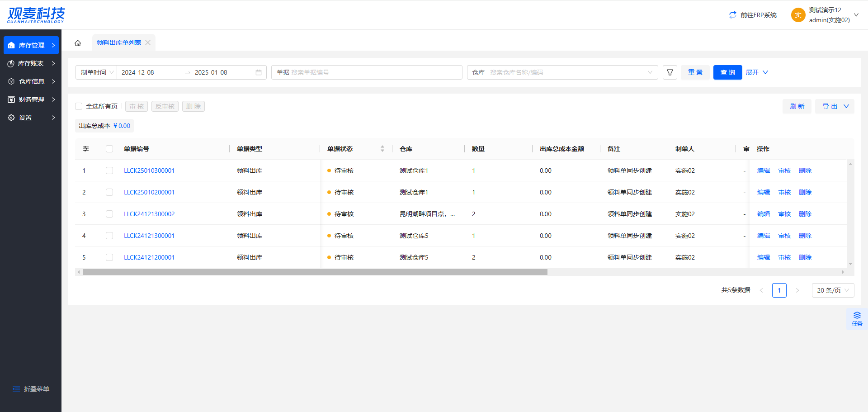
Task: Click the column settings icon in table header
Action: [x=86, y=149]
